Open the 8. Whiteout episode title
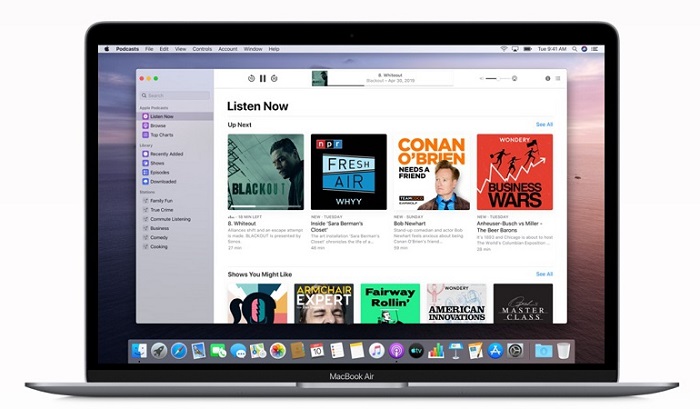700x409 pixels. click(242, 224)
